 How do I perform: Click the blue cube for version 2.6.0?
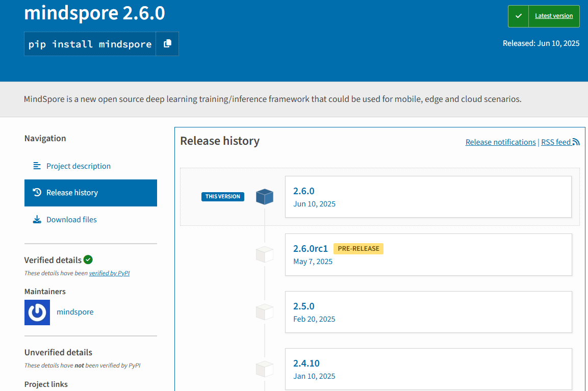point(265,197)
